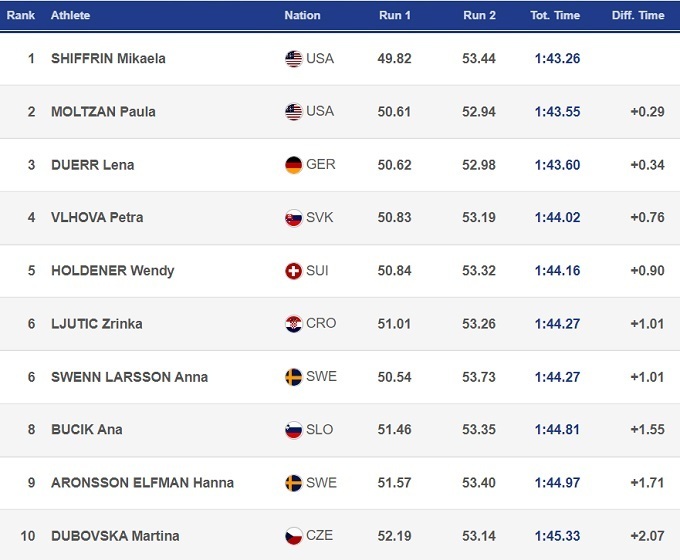Click the Croatian flag icon

click(293, 324)
